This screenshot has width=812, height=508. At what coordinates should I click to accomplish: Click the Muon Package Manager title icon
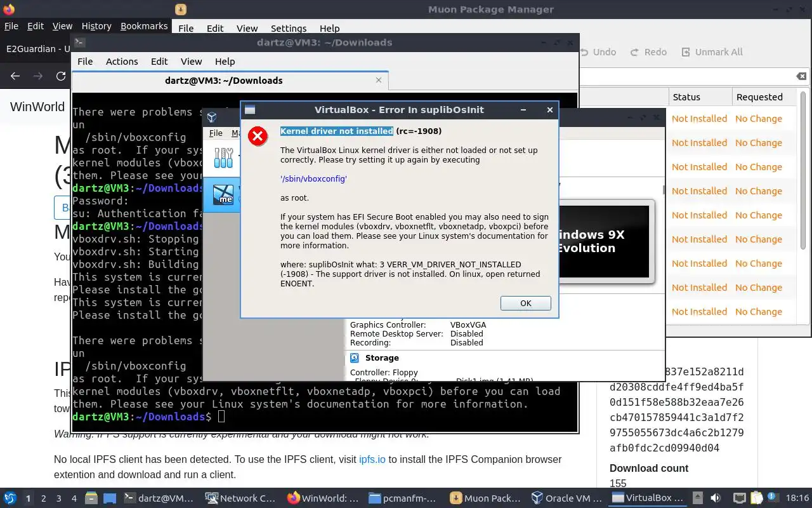(181, 9)
